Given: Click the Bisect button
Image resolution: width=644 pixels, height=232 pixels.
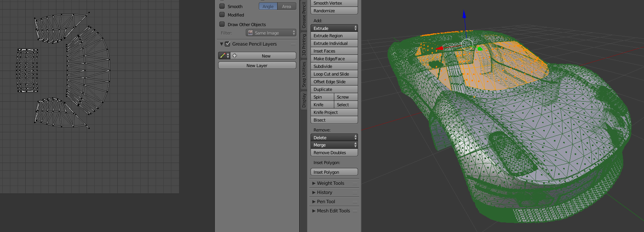Looking at the screenshot, I should pos(334,120).
